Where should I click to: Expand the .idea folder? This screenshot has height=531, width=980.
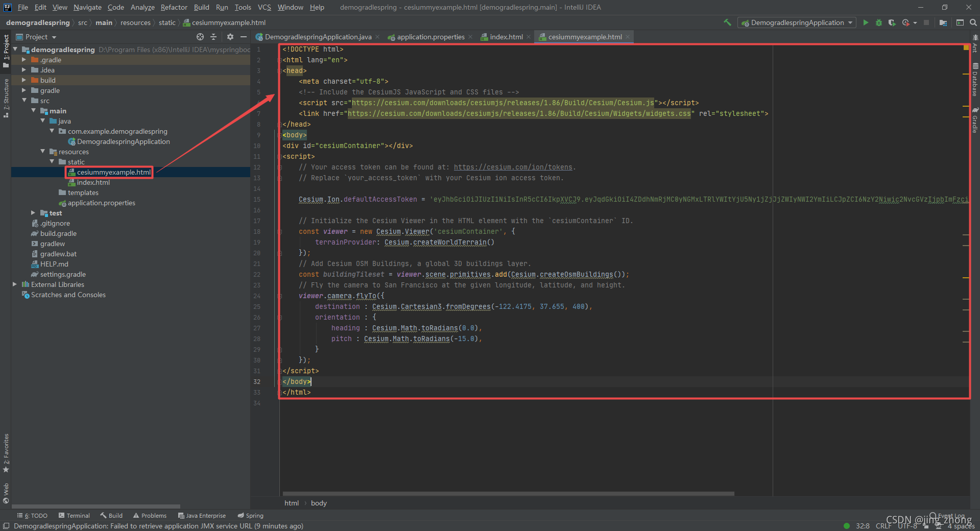coord(23,70)
